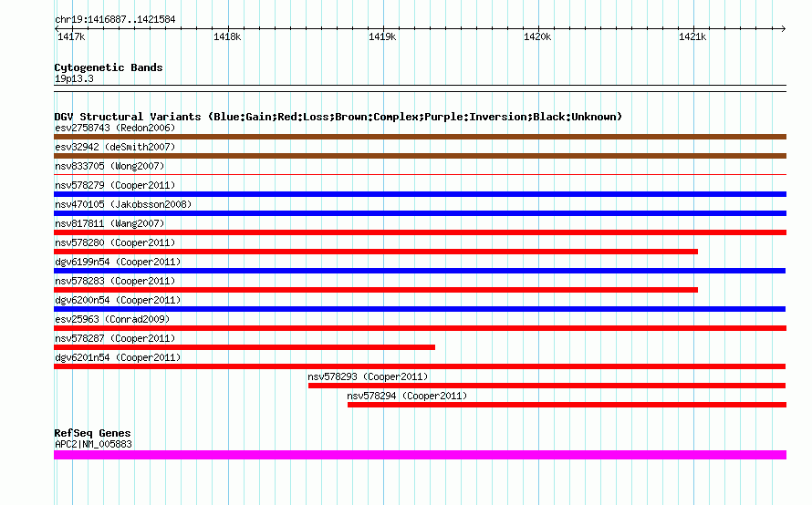This screenshot has width=812, height=505.
Task: Click the nsv578280 (Cooper2011) label
Action: click(x=115, y=242)
